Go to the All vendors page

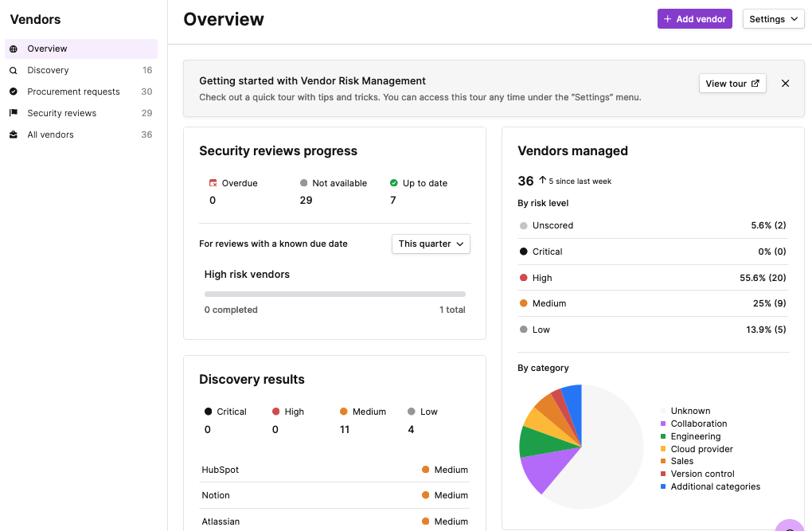(51, 135)
